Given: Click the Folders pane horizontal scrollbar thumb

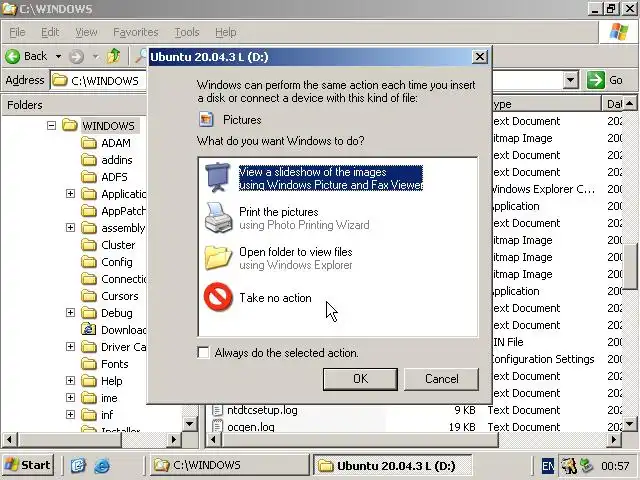Looking at the screenshot, I should point(70,440).
